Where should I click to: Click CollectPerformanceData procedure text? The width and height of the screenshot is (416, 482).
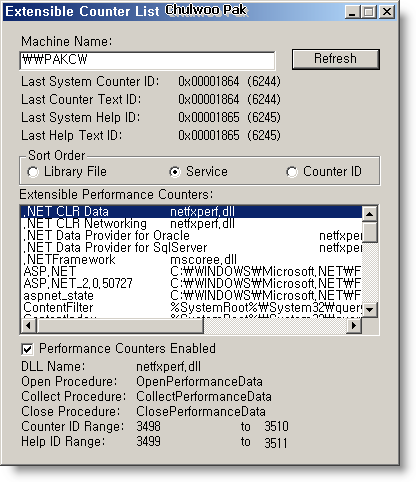(204, 397)
